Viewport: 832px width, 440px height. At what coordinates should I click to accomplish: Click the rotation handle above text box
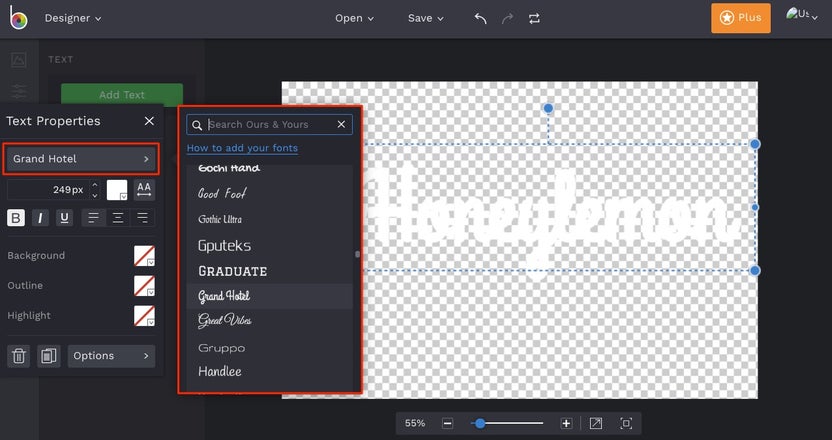tap(548, 108)
